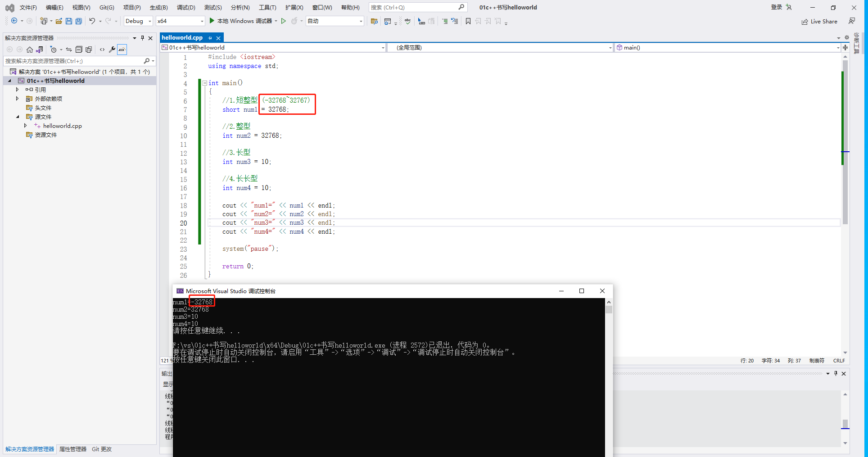Split the editor window with splitter icon
This screenshot has width=868, height=457.
click(845, 47)
